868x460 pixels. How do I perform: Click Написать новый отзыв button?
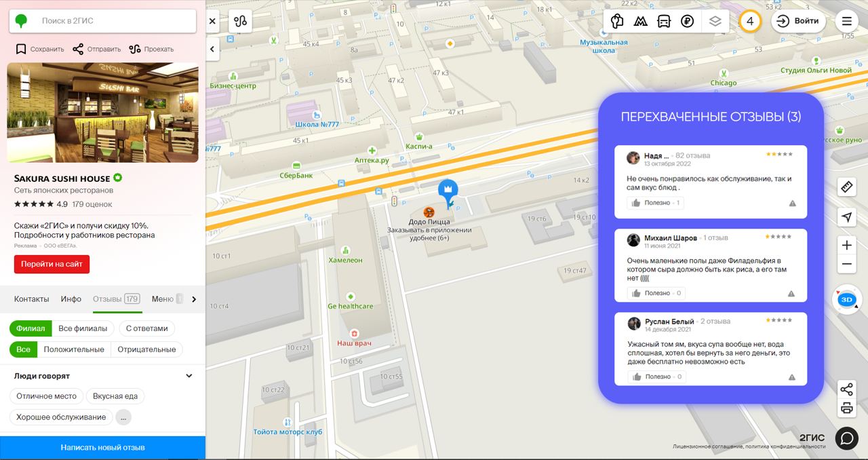(x=102, y=448)
